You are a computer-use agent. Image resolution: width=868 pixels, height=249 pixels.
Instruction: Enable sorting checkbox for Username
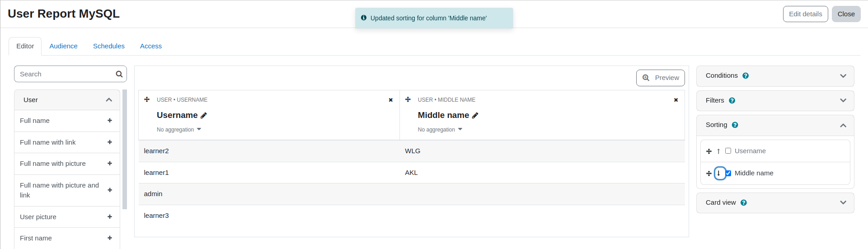click(728, 151)
